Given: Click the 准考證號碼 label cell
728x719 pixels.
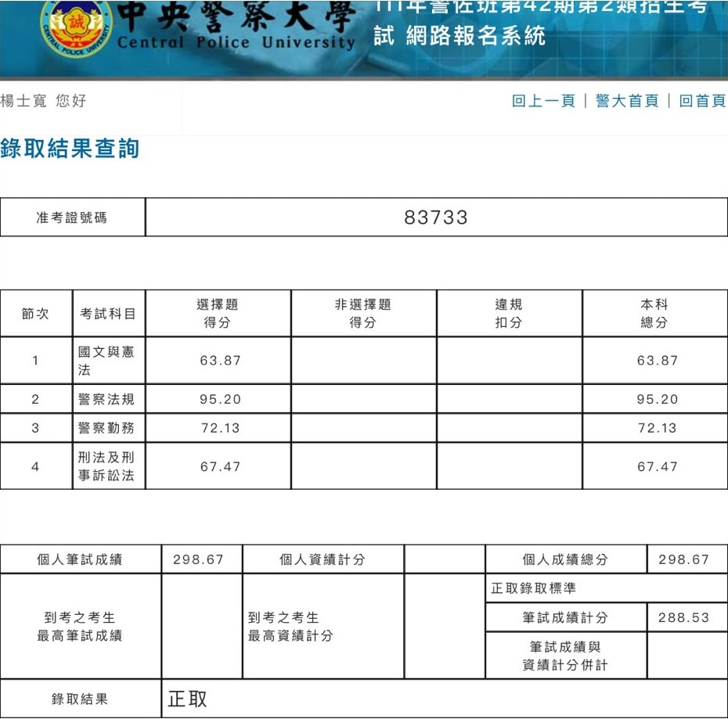Looking at the screenshot, I should 74,217.
